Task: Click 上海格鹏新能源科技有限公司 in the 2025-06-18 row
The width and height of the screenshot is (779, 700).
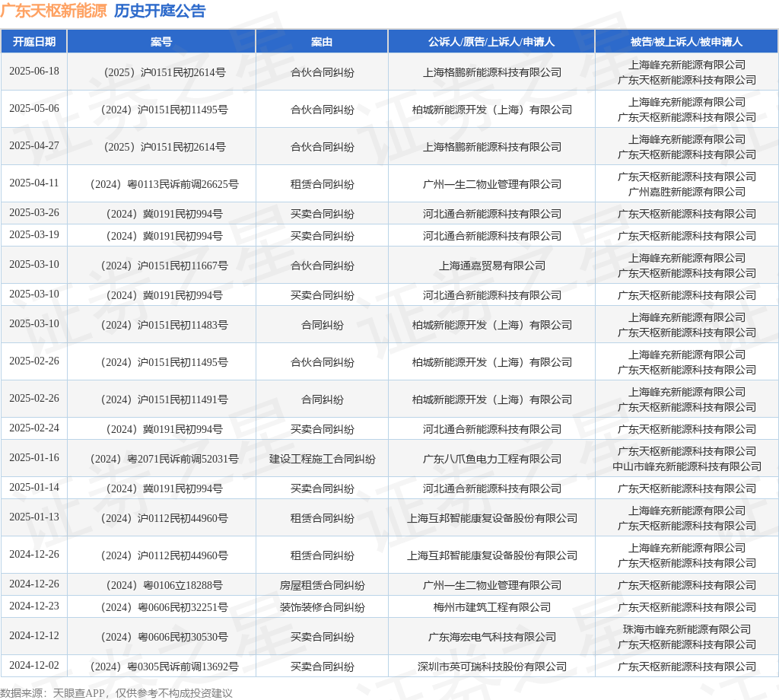Action: click(x=492, y=72)
